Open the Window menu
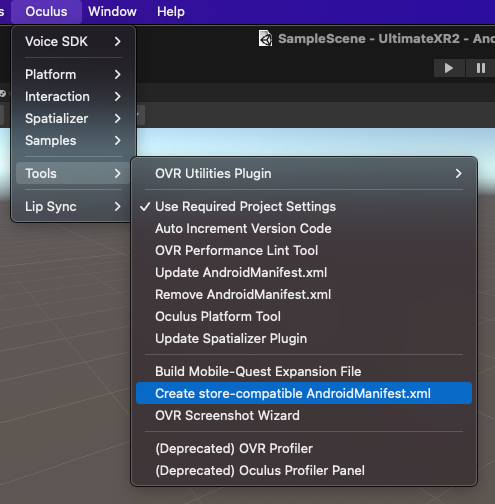This screenshot has height=504, width=495. pyautogui.click(x=112, y=12)
